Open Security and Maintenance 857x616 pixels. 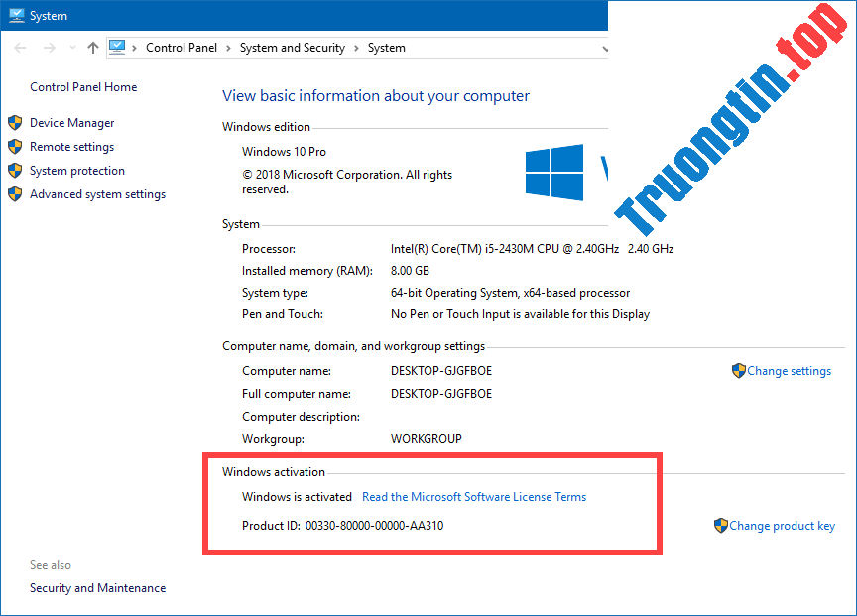[97, 587]
